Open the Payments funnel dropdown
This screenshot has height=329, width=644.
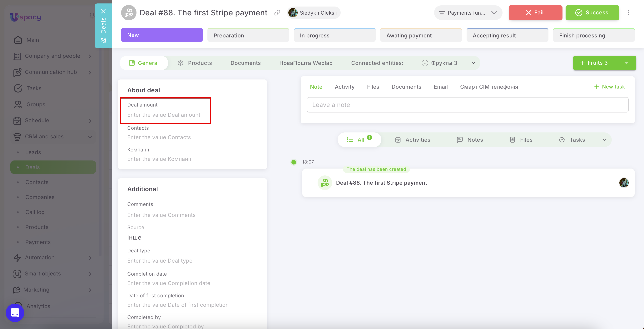click(468, 13)
